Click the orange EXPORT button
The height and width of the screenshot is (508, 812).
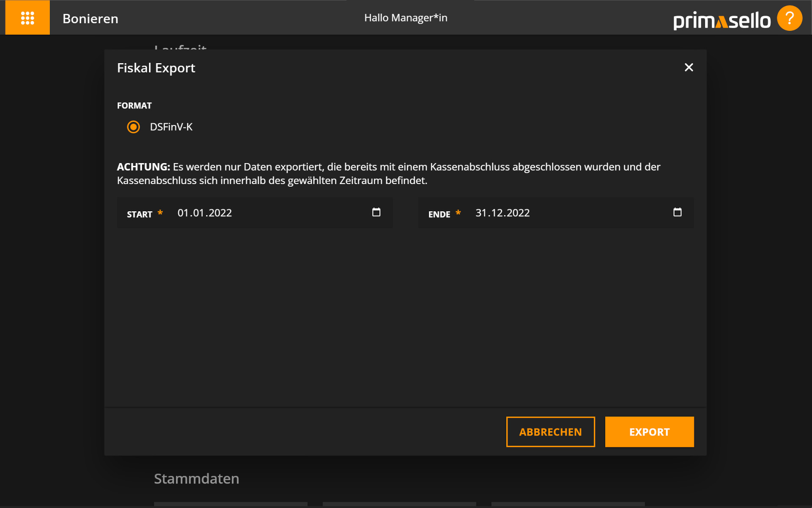pos(649,432)
